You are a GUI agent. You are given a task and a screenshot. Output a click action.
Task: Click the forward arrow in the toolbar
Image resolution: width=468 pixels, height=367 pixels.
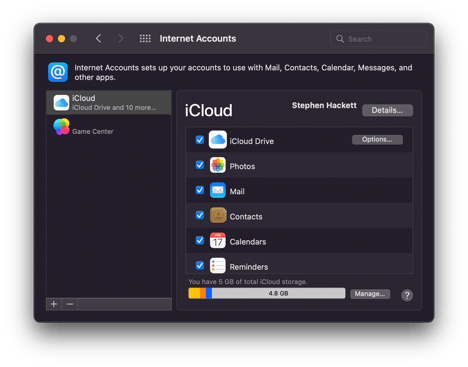pyautogui.click(x=121, y=39)
